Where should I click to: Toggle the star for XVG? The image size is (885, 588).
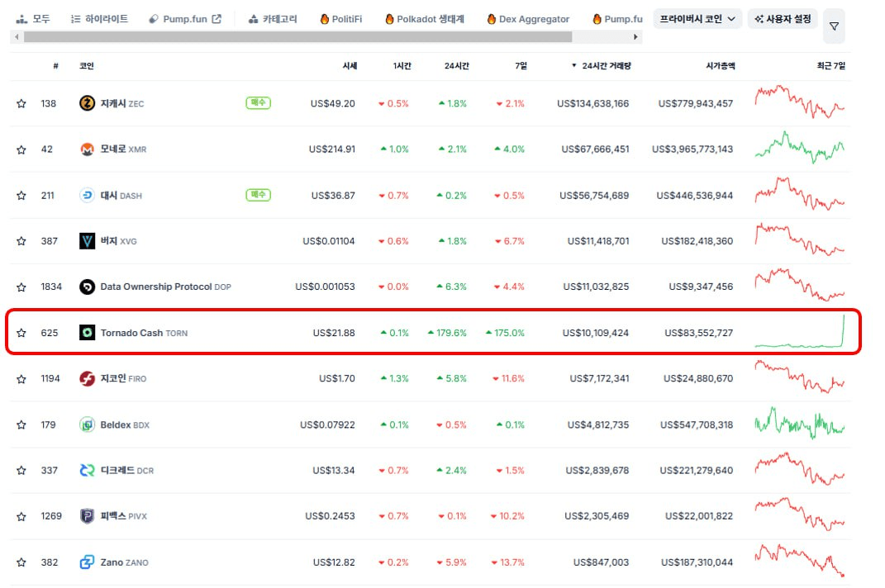21,241
